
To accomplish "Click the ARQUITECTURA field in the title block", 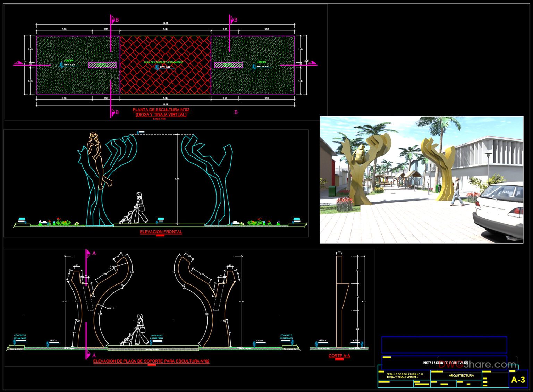I will pos(462,375).
